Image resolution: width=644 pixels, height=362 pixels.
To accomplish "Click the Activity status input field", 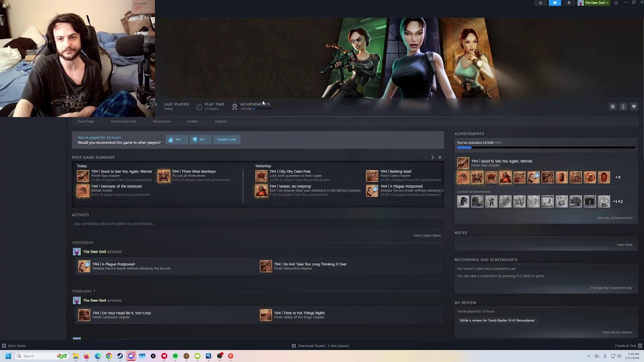I will (x=257, y=224).
